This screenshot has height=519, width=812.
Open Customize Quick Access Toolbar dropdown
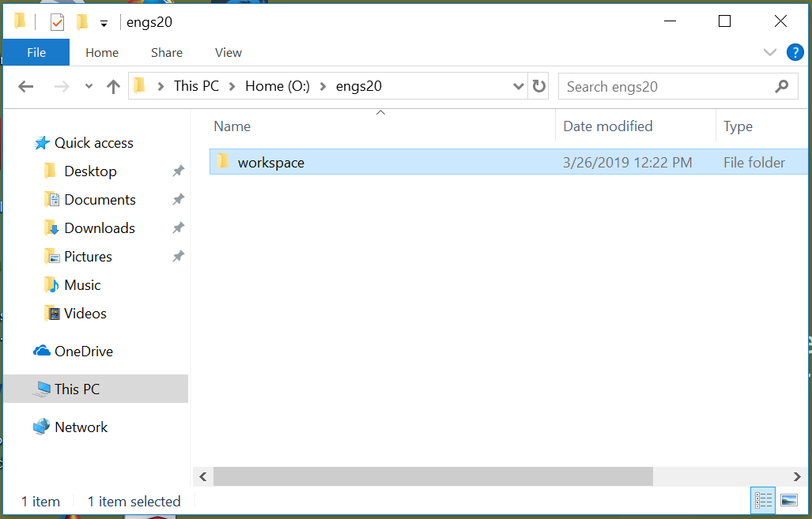pyautogui.click(x=104, y=24)
